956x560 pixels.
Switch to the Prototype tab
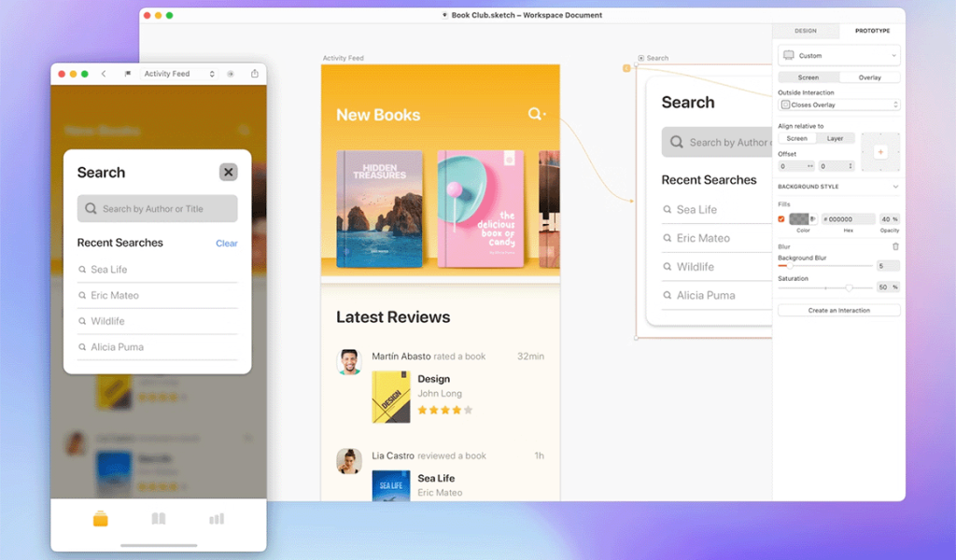pos(873,31)
